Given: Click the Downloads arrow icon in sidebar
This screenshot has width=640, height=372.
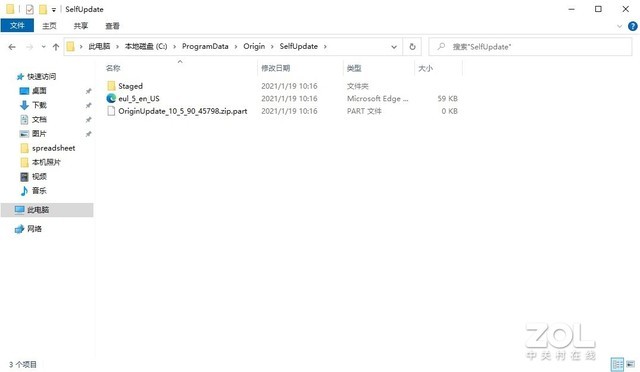Looking at the screenshot, I should coord(24,105).
